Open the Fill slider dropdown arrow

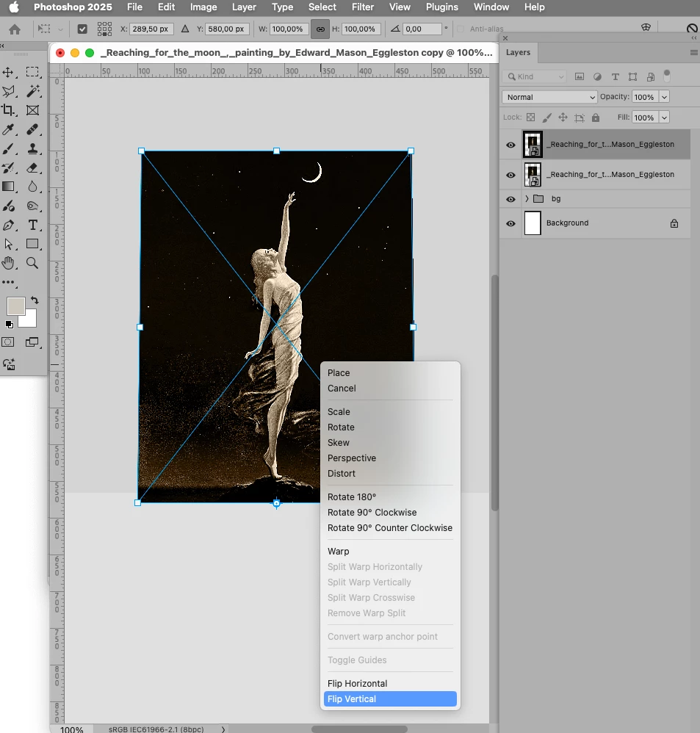pyautogui.click(x=664, y=118)
